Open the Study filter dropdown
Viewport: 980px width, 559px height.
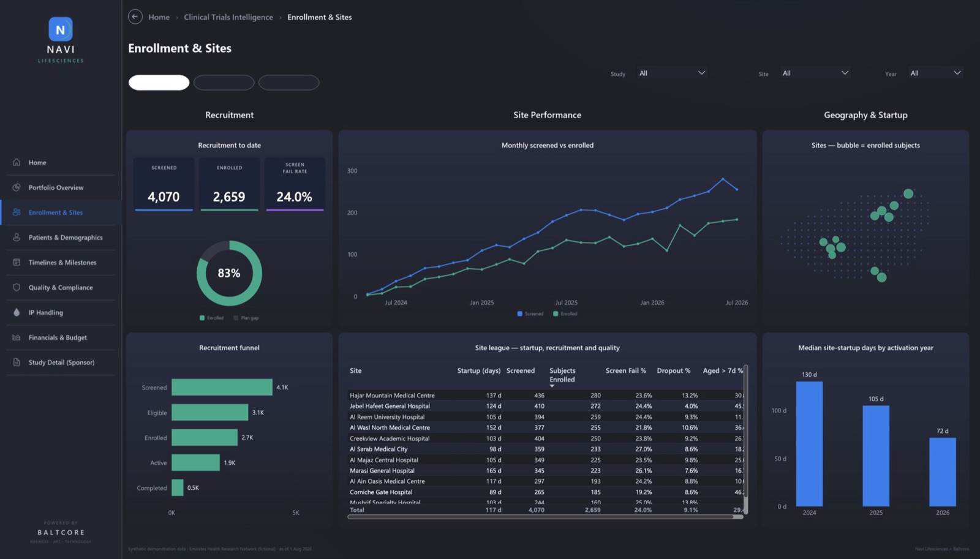[x=672, y=73]
